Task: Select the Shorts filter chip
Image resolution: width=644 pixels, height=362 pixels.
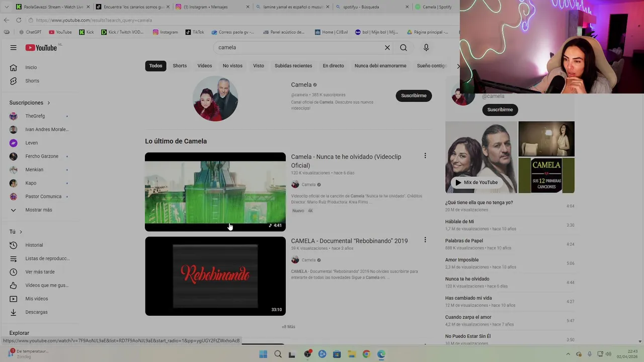Action: point(180,66)
